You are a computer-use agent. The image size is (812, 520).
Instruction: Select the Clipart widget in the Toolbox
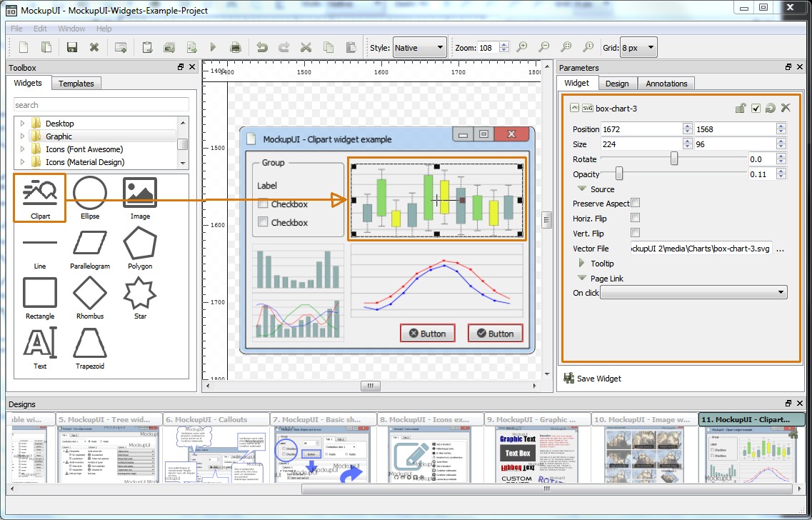click(40, 197)
